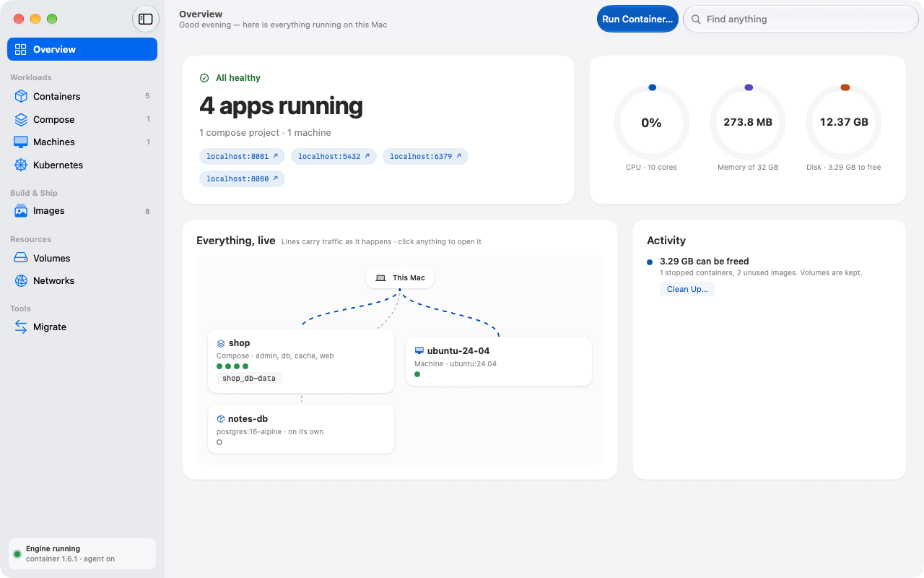Click the Containers count badge 5

[147, 96]
